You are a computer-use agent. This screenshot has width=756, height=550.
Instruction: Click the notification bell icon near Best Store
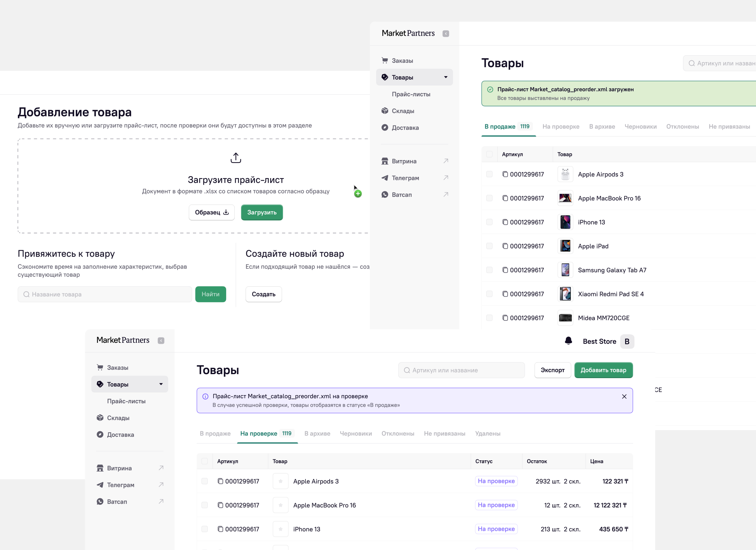tap(568, 341)
